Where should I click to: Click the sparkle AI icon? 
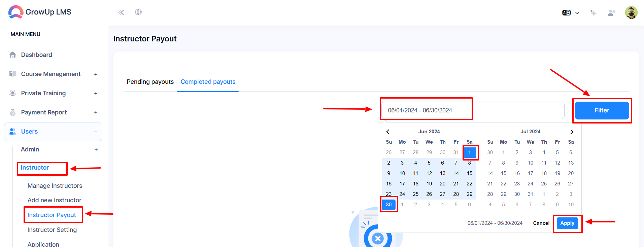click(x=593, y=13)
